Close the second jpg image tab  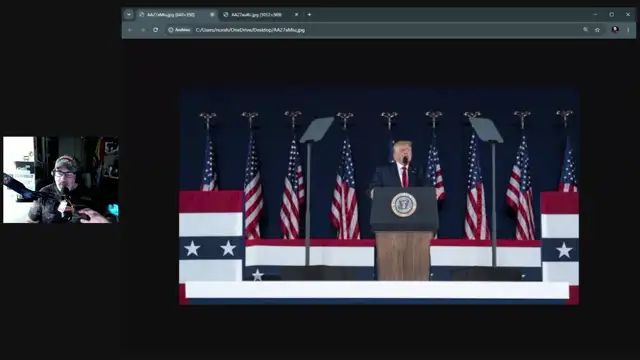pos(296,14)
